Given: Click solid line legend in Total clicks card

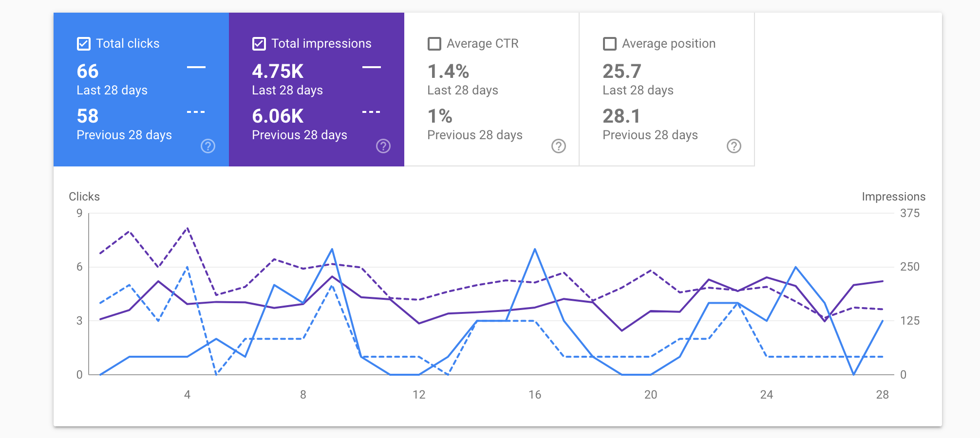Looking at the screenshot, I should coord(196,67).
